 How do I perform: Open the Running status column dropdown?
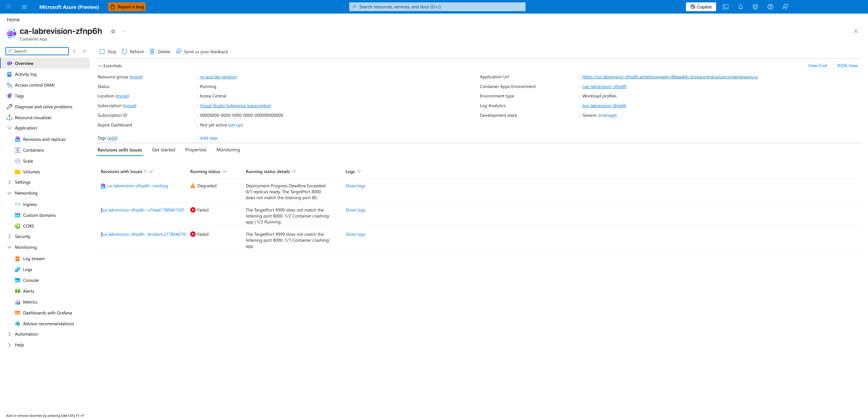coord(224,171)
